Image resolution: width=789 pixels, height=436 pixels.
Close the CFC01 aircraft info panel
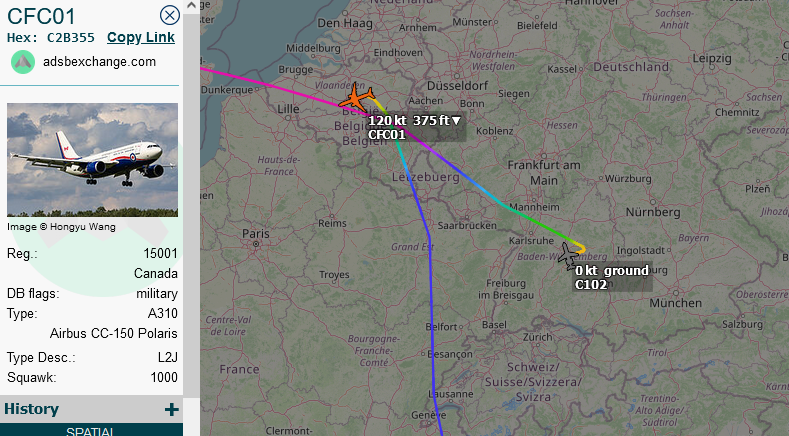[170, 15]
